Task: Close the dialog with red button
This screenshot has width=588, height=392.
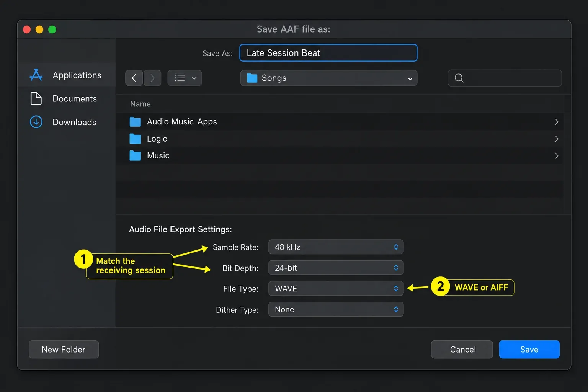Action: [x=27, y=29]
